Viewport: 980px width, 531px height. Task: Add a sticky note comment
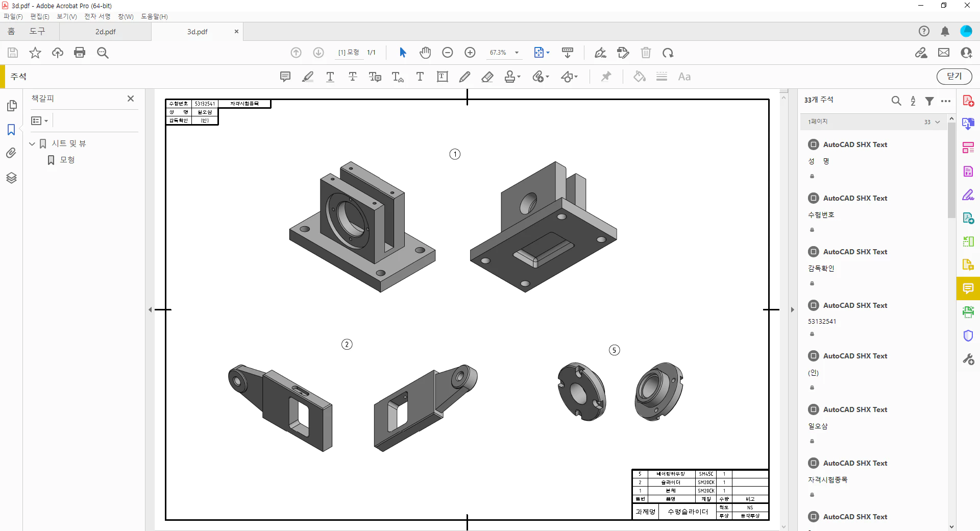coord(285,77)
